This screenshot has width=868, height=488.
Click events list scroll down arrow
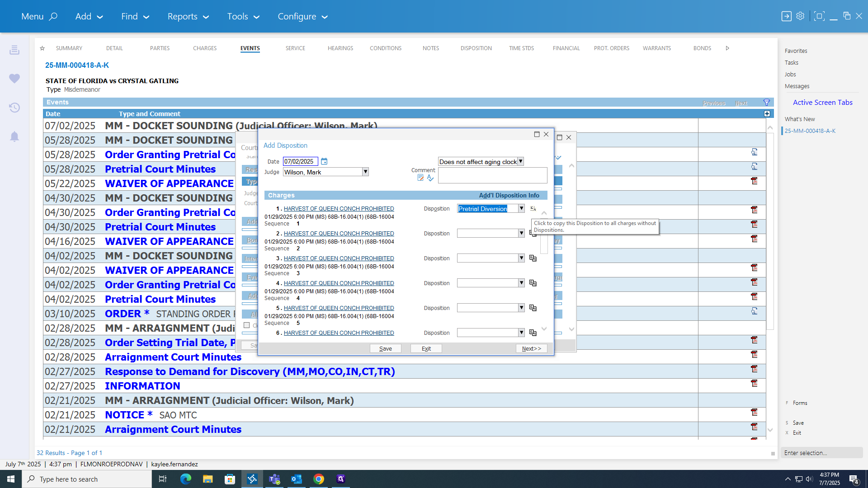click(770, 430)
